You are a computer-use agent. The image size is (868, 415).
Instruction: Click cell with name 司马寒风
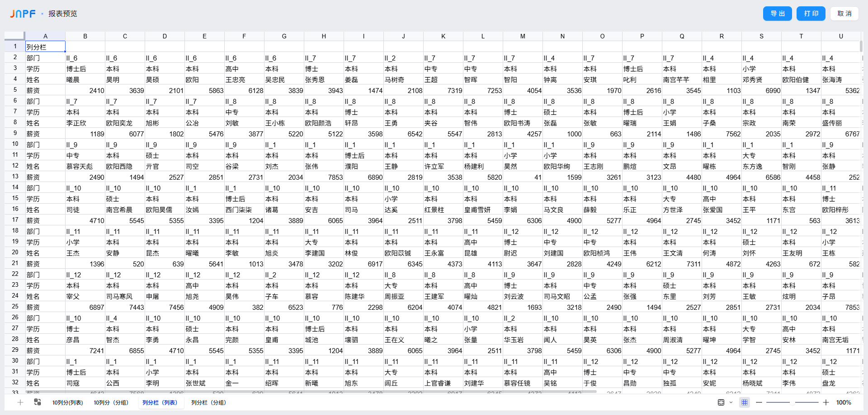click(125, 296)
